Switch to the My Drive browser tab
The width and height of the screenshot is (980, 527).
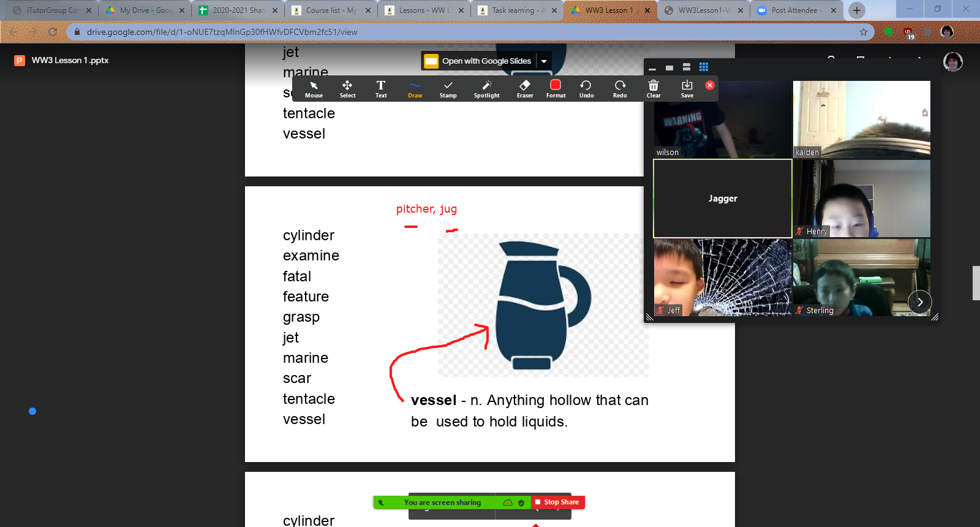pyautogui.click(x=146, y=10)
